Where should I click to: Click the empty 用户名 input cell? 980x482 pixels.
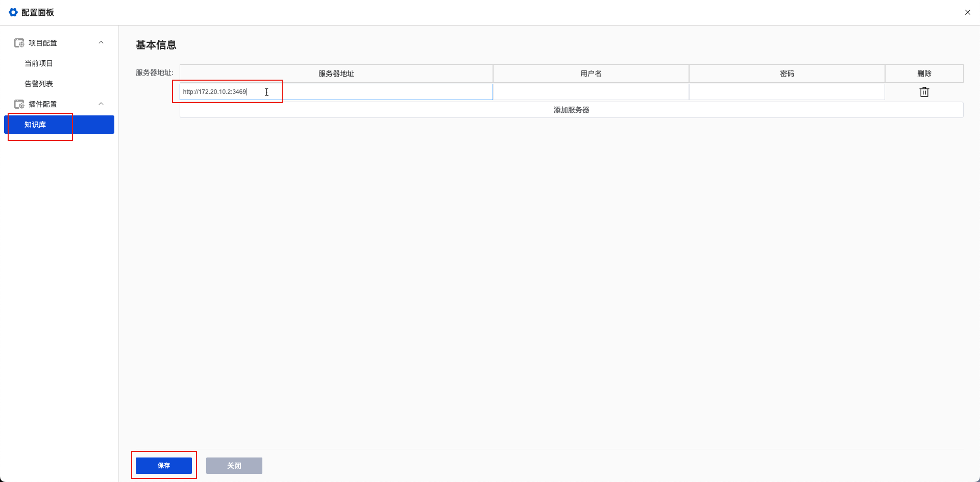591,92
